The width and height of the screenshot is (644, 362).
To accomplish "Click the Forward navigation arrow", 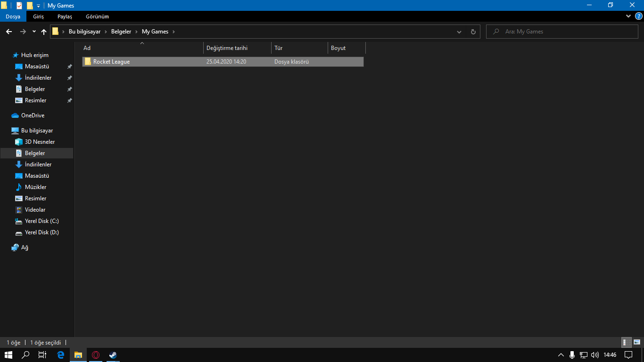I will (x=23, y=32).
